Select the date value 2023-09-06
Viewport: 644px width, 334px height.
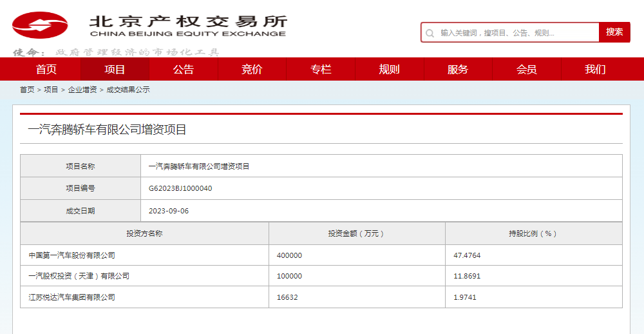169,211
